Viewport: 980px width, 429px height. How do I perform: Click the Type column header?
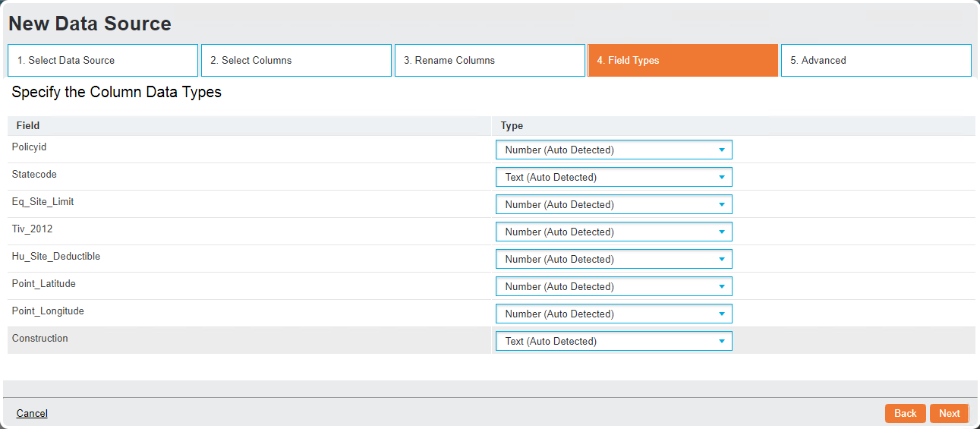pos(512,125)
